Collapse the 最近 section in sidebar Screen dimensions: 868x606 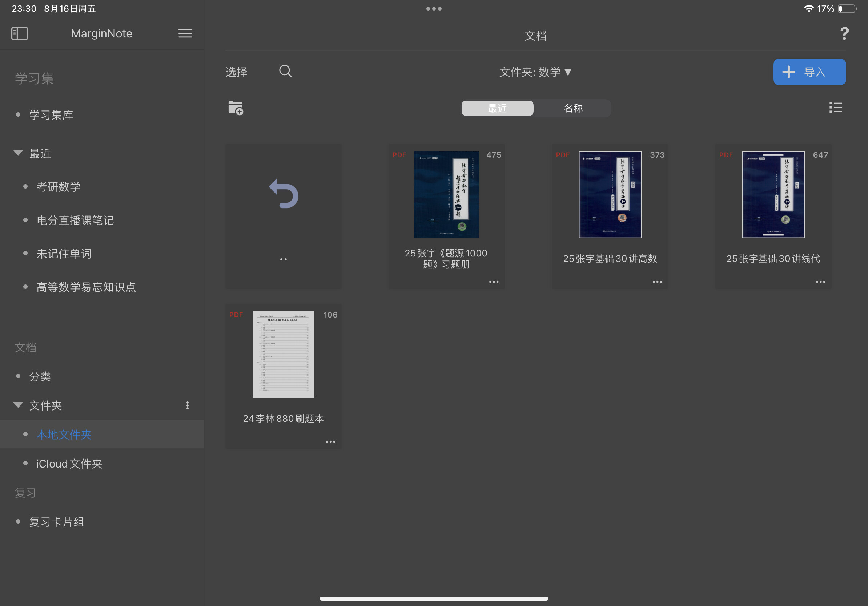pos(18,153)
